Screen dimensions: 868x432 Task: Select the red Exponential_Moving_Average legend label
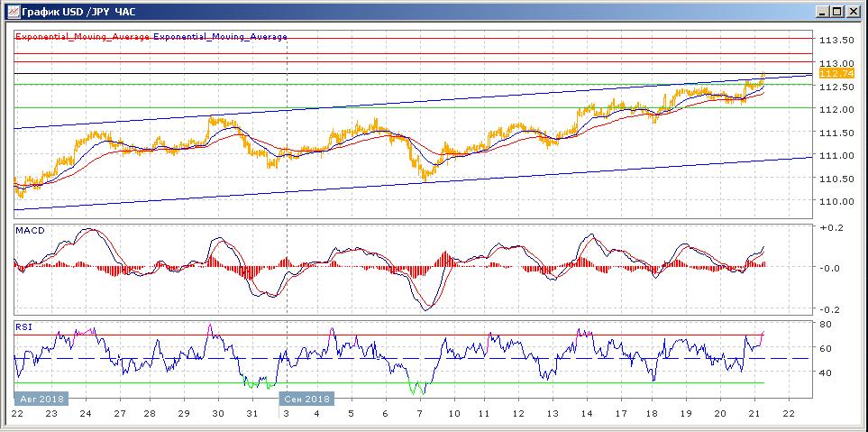(x=83, y=37)
